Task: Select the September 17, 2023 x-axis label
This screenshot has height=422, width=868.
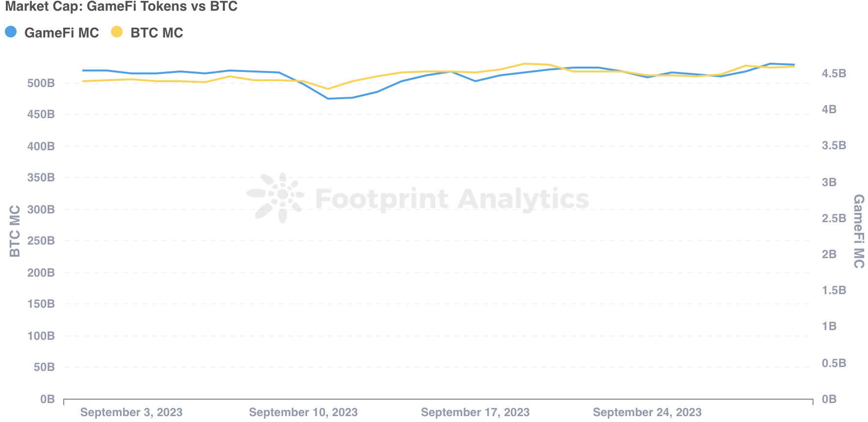Action: click(475, 412)
